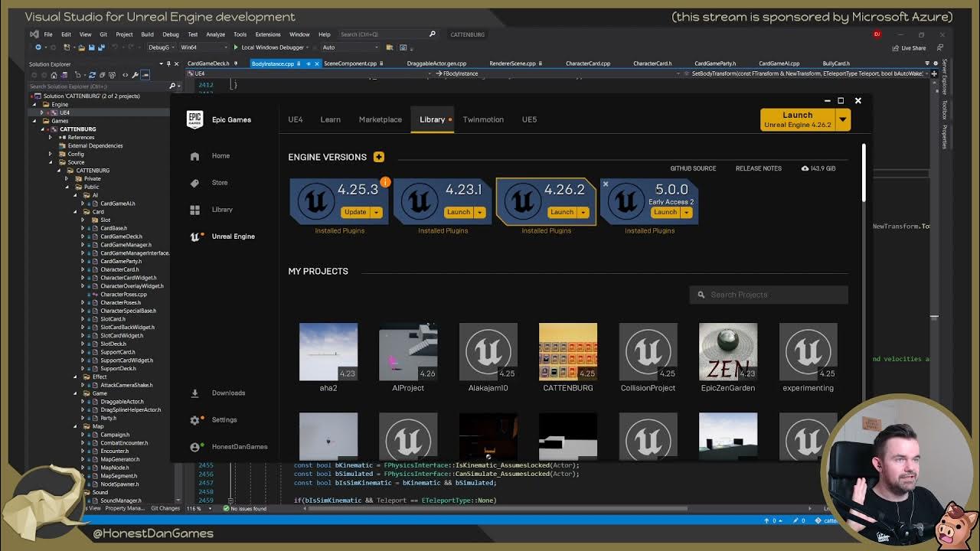Screen dimensions: 980x551
Task: Launch engine version 4.23.1
Action: click(x=459, y=212)
